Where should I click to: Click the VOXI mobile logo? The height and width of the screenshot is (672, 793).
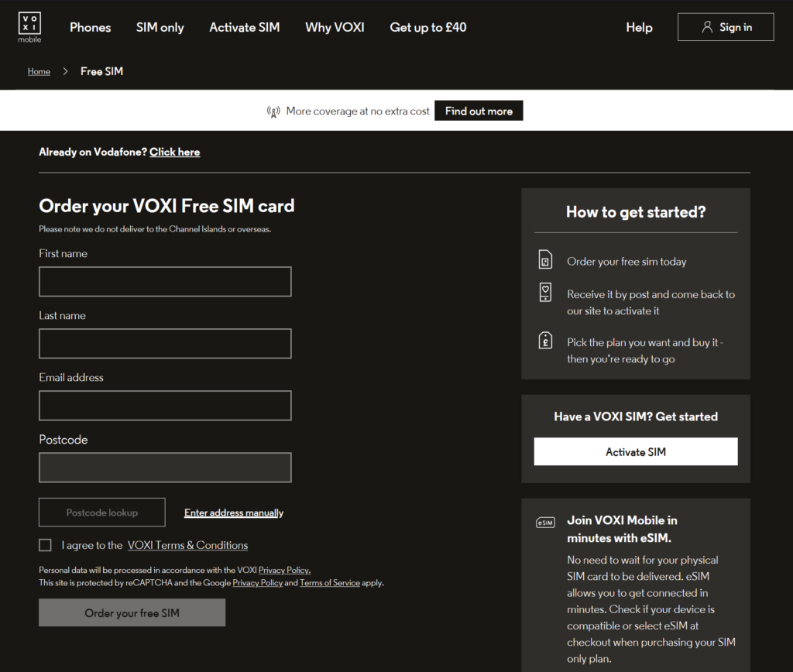[29, 28]
